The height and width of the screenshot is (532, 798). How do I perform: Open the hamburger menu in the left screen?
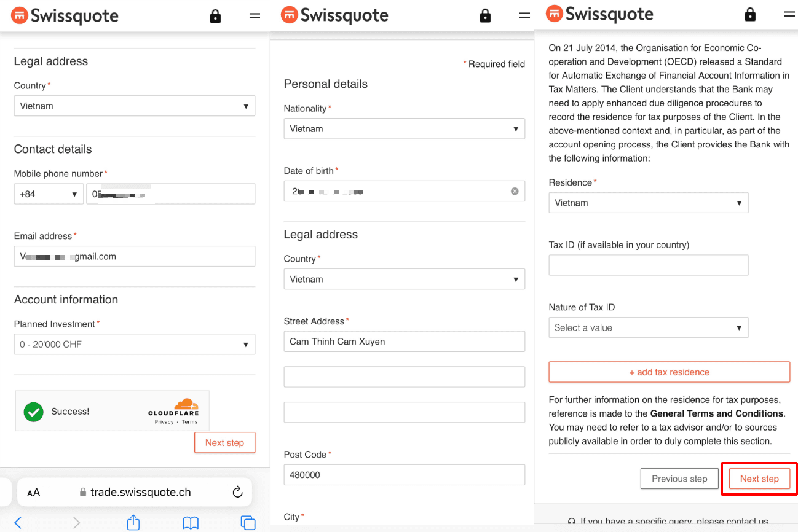coord(255,16)
